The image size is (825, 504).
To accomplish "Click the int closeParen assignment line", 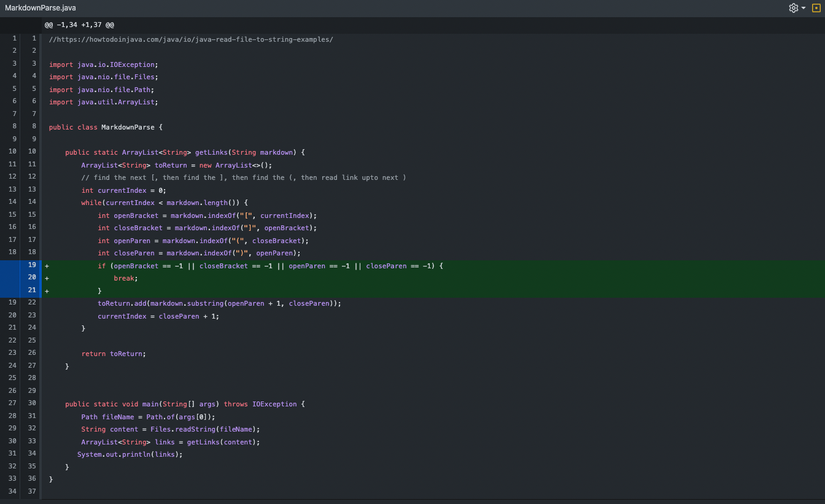I will click(x=199, y=253).
